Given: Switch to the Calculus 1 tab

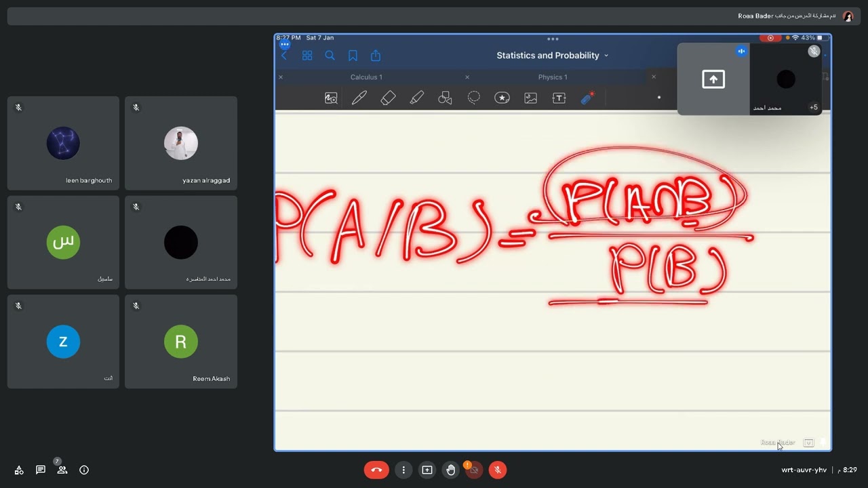Looking at the screenshot, I should pyautogui.click(x=366, y=77).
